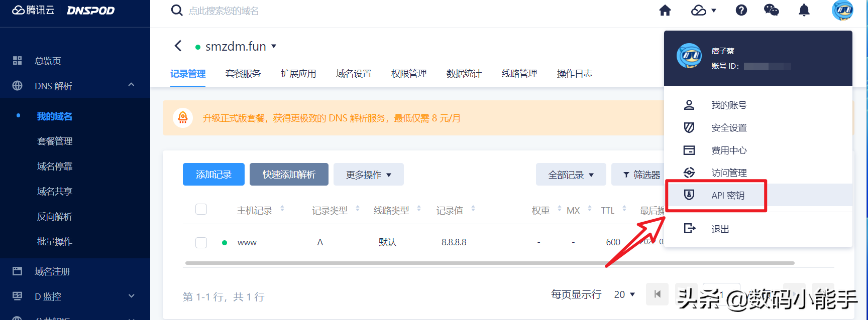Image resolution: width=868 pixels, height=320 pixels.
Task: Click the 访问管理 icon
Action: (689, 173)
